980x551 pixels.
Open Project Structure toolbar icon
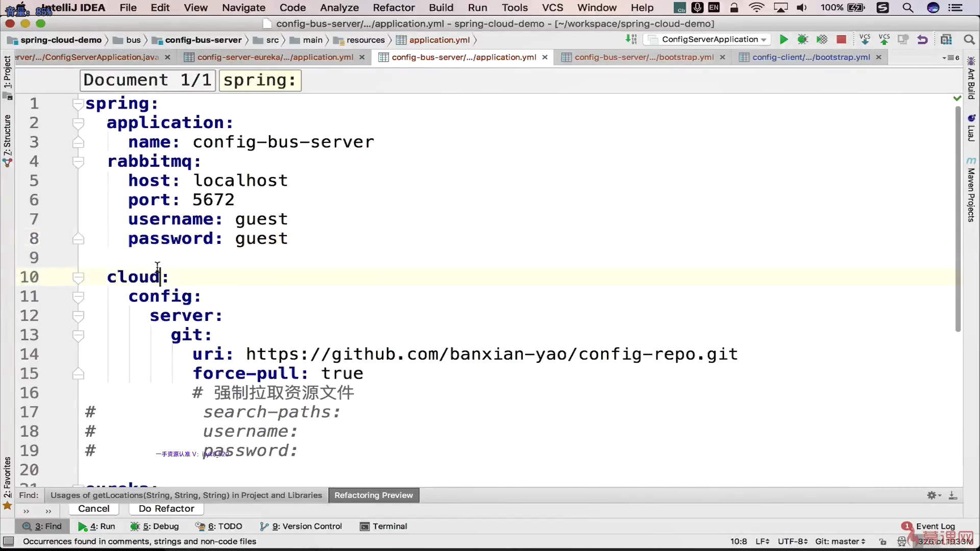pyautogui.click(x=946, y=39)
